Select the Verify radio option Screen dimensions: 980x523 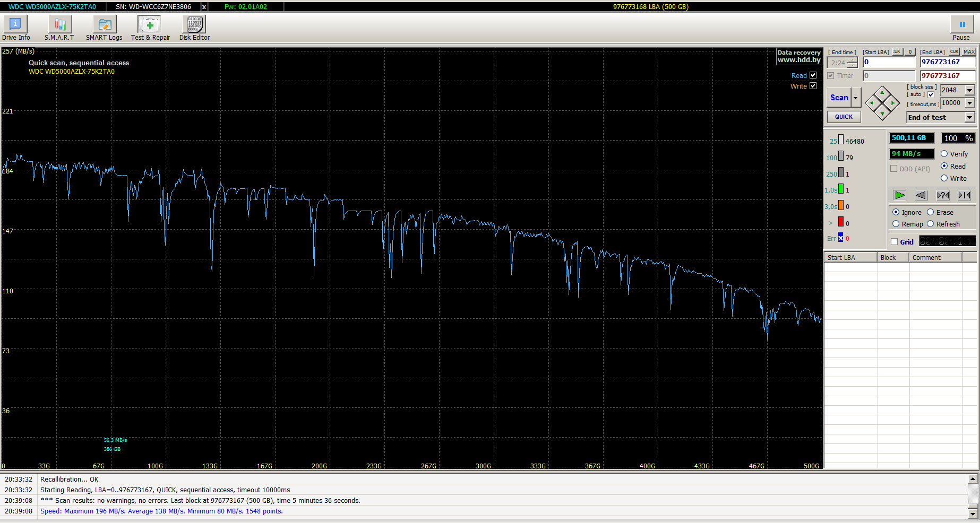pos(944,154)
